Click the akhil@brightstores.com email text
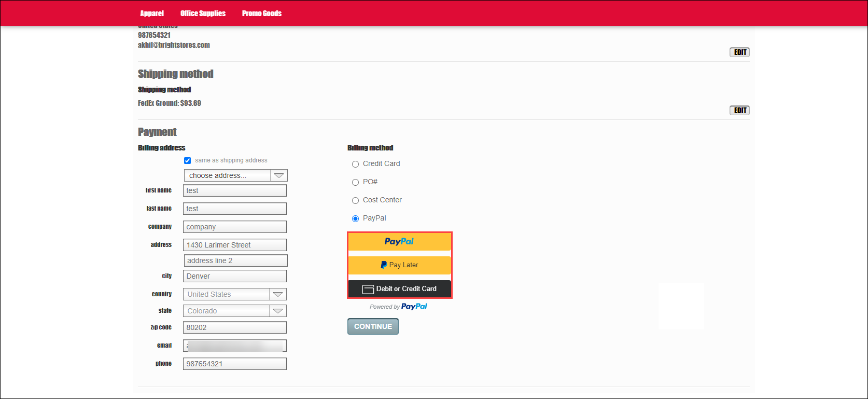 coord(174,45)
